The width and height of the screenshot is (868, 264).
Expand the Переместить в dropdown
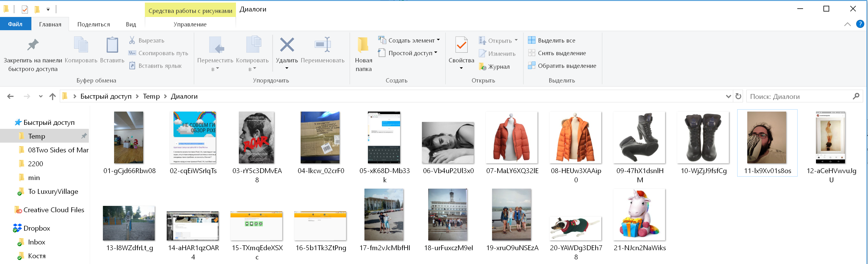point(217,69)
